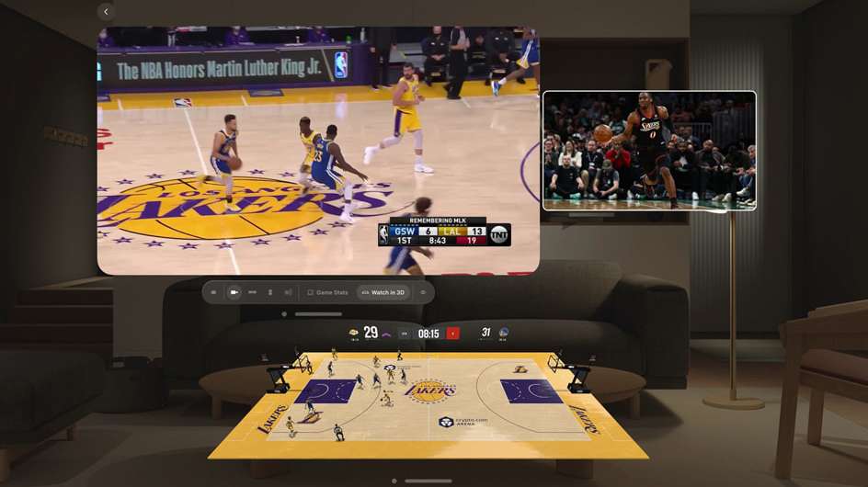Grab the window bar below the player controls
The width and height of the screenshot is (868, 487).
click(x=318, y=314)
